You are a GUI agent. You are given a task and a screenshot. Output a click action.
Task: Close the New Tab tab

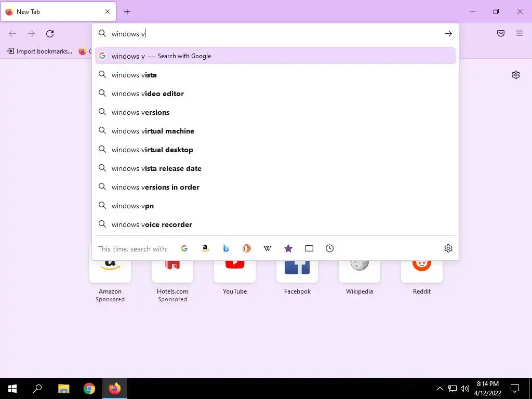pos(108,11)
